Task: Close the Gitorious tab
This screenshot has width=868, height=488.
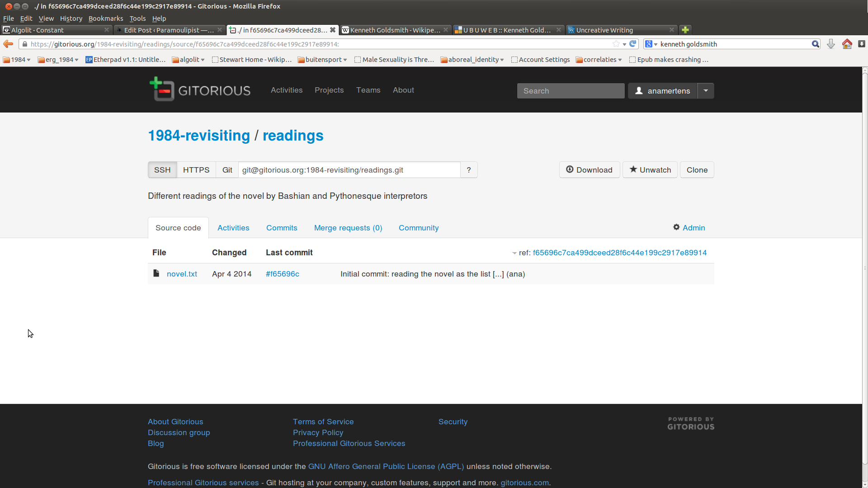Action: coord(333,30)
